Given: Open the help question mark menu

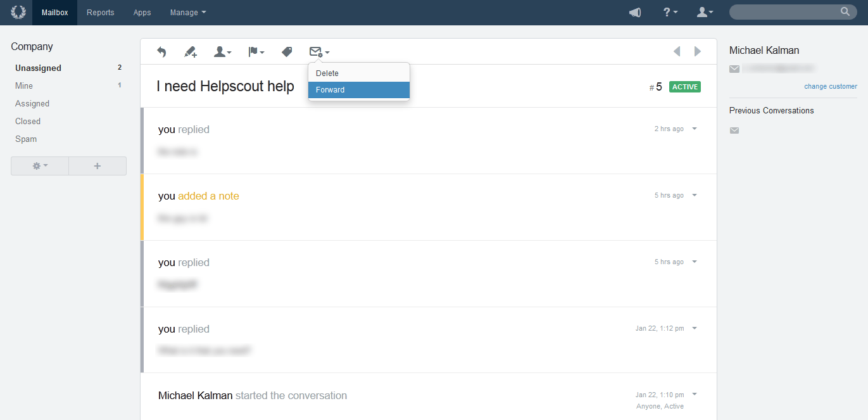Looking at the screenshot, I should [670, 13].
